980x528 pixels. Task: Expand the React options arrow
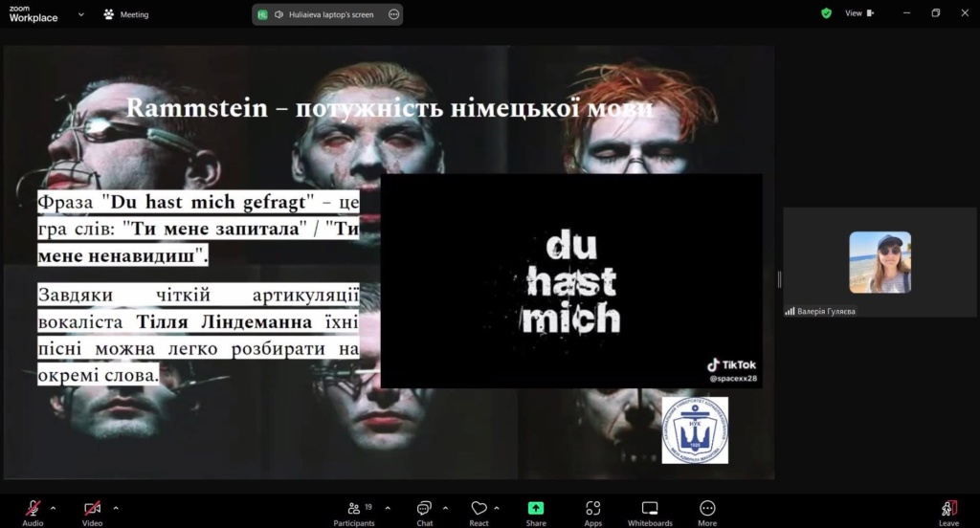(x=497, y=508)
